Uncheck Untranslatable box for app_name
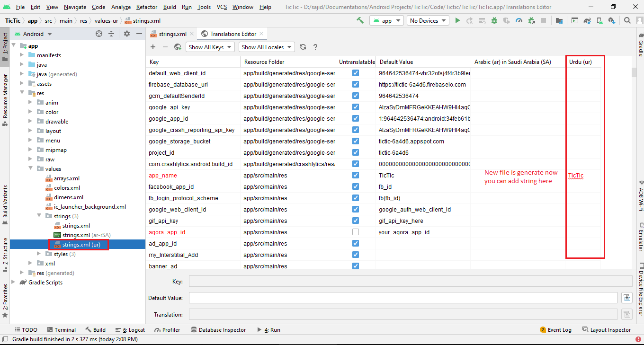Screen dimensions: 644x345 [x=356, y=175]
